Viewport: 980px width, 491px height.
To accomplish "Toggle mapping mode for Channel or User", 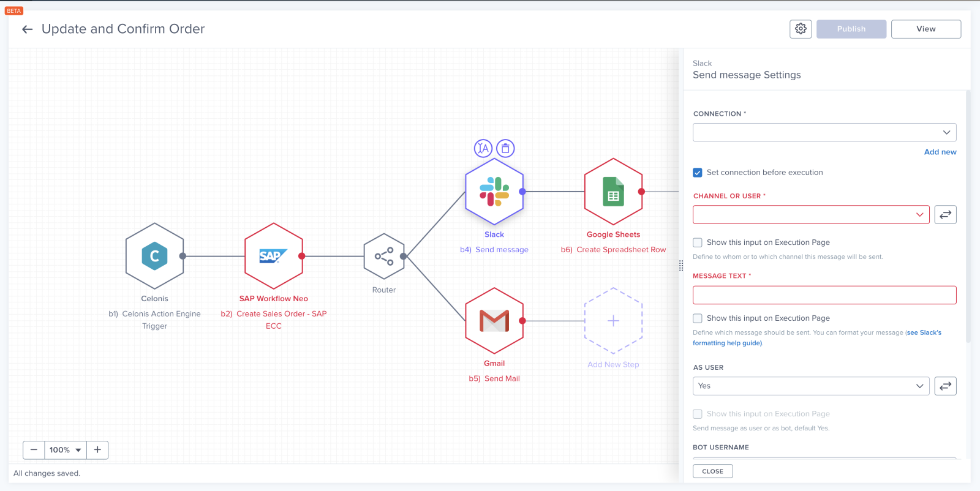I will [x=945, y=214].
